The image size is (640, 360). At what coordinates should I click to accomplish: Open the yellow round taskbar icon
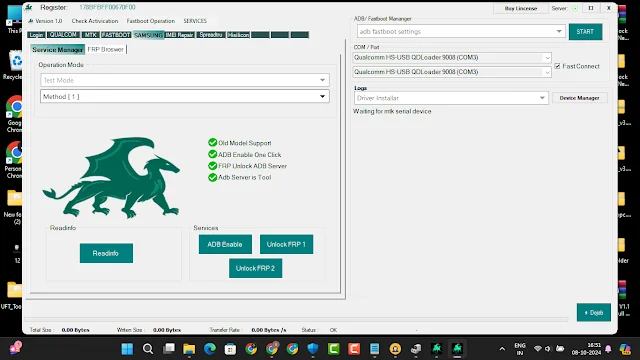[x=395, y=349]
